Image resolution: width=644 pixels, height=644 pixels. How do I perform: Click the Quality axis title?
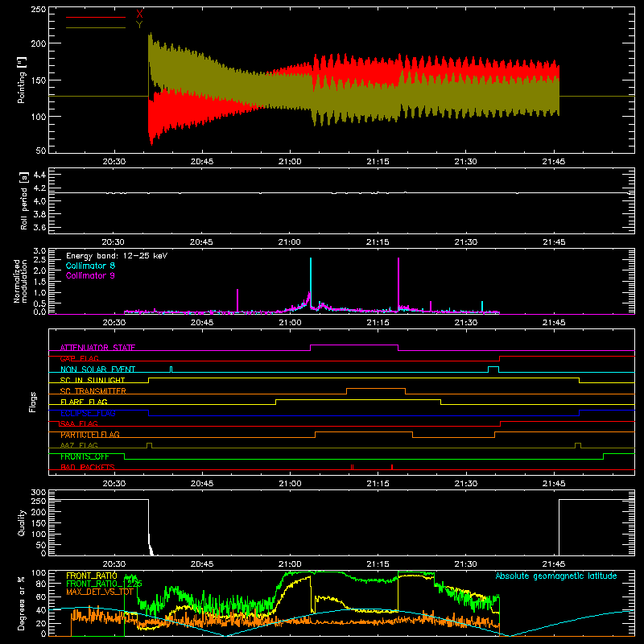click(x=22, y=522)
